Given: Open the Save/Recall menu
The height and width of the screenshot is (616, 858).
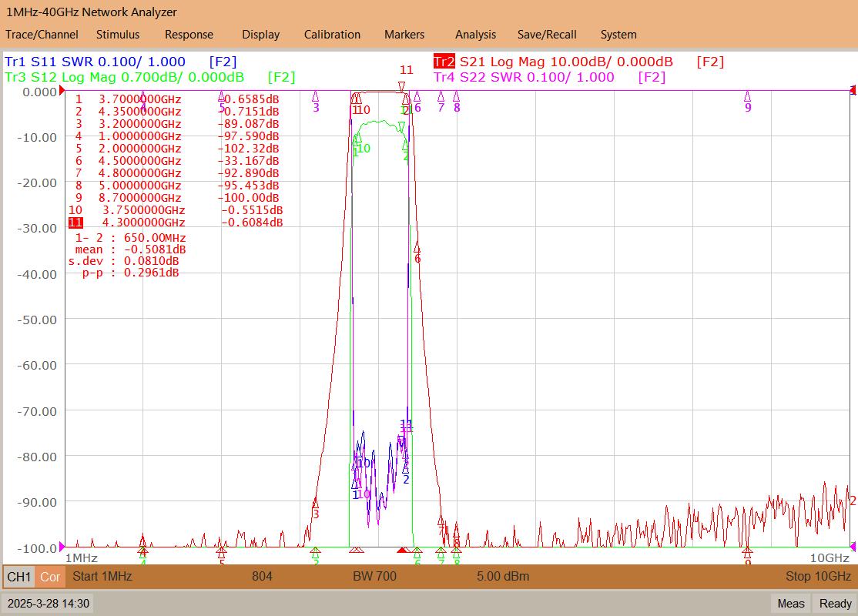Looking at the screenshot, I should (547, 35).
